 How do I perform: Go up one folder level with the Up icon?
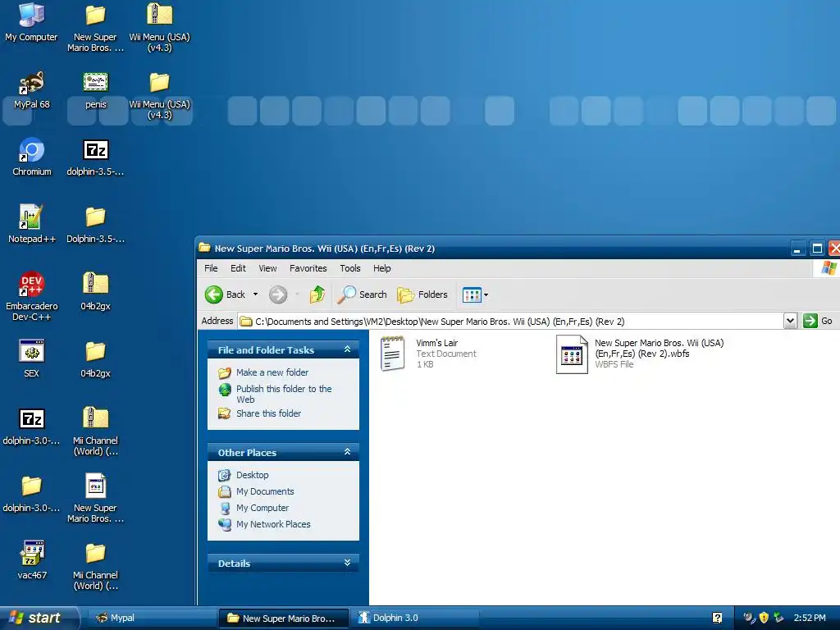click(x=317, y=294)
